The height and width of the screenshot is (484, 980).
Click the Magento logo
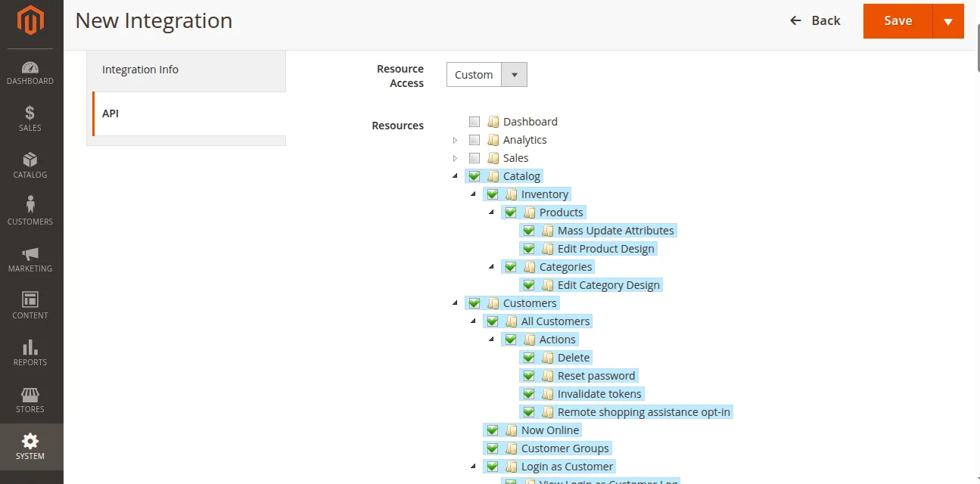coord(30,21)
